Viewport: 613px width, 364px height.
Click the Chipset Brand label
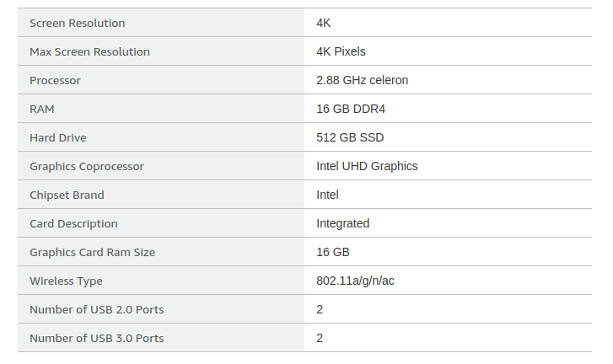pos(67,195)
